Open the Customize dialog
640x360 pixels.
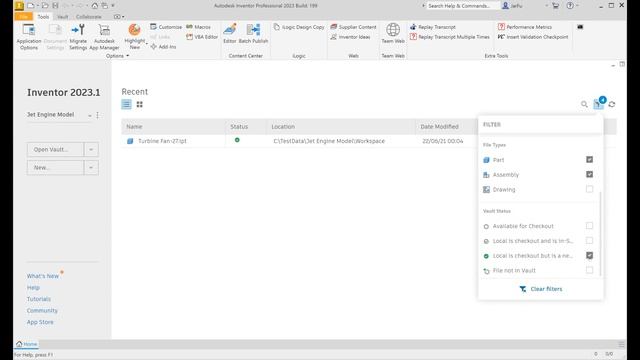pyautogui.click(x=166, y=27)
